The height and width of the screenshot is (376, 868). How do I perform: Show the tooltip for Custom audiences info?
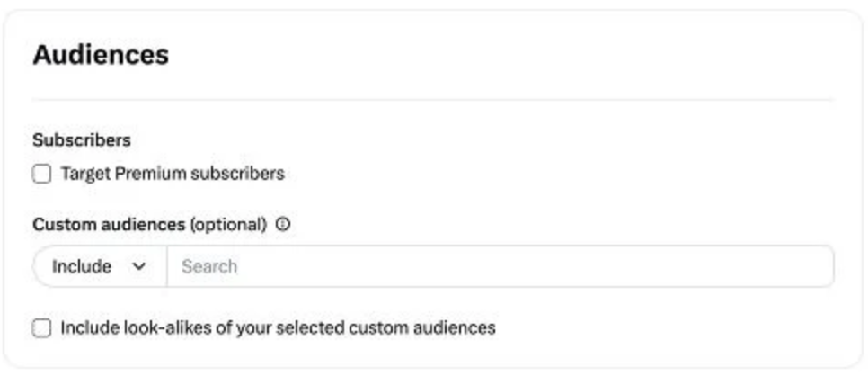pyautogui.click(x=283, y=225)
